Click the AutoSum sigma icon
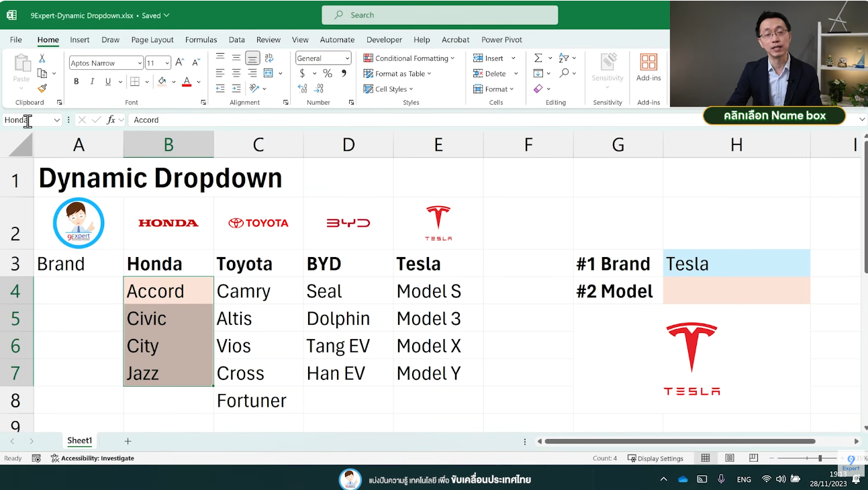 pos(538,58)
